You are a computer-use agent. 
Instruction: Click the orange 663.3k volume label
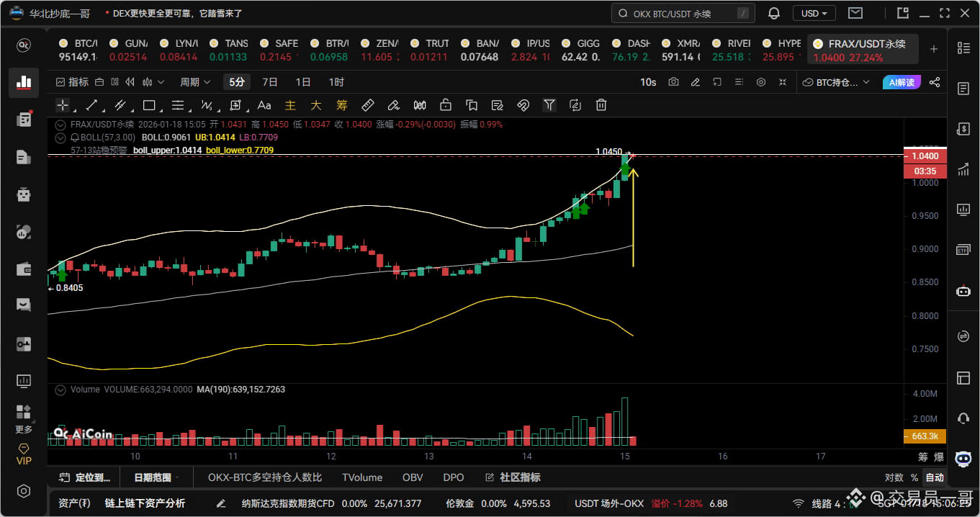[x=924, y=436]
